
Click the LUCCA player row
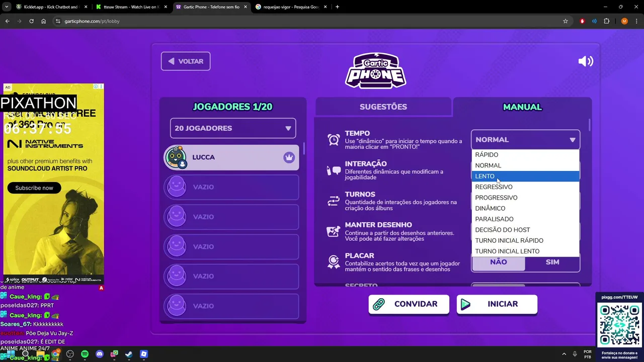click(x=231, y=157)
